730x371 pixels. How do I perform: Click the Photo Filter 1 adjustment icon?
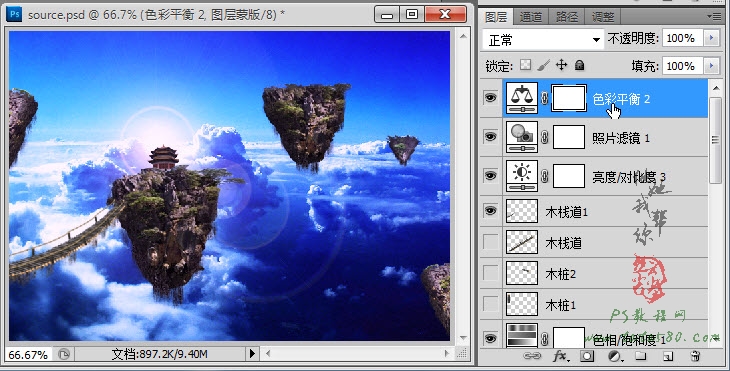[522, 137]
